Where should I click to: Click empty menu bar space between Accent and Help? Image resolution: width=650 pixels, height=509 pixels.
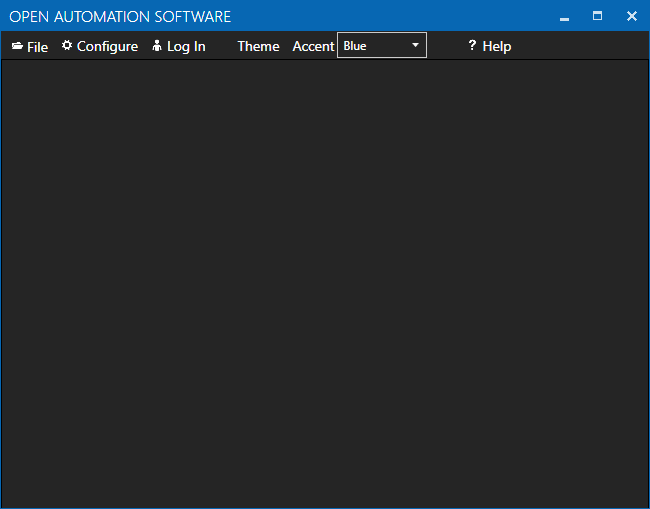pos(446,46)
